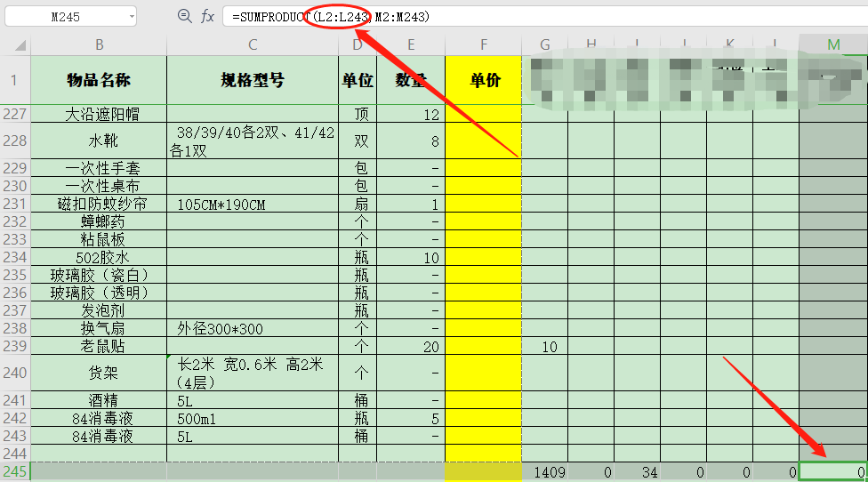Select cell containing 蟑螂药

click(99, 221)
